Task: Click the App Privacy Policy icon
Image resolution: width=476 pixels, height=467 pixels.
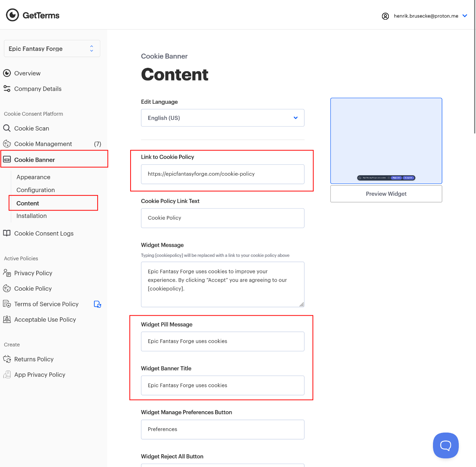Action: [7, 374]
